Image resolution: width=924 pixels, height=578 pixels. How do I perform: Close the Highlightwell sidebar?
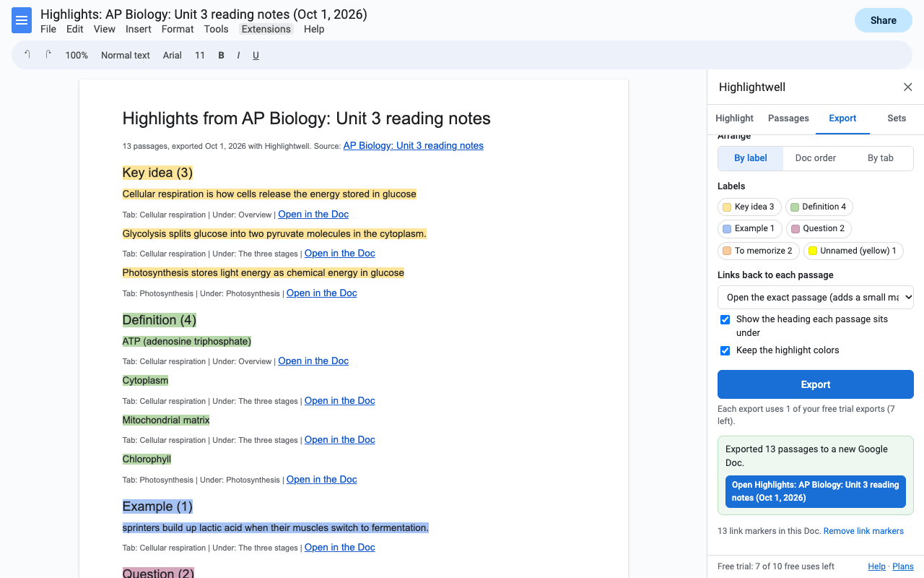(x=908, y=87)
